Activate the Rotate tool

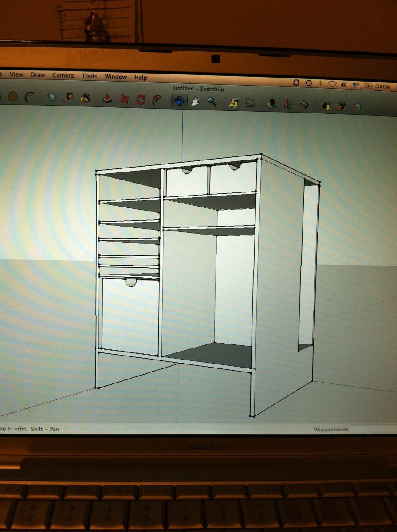point(141,99)
